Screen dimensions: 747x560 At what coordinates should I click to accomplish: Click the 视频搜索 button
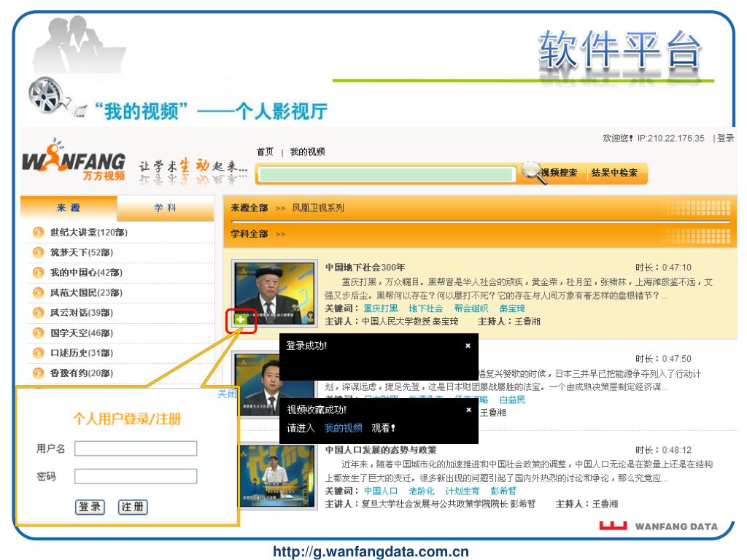[x=558, y=172]
